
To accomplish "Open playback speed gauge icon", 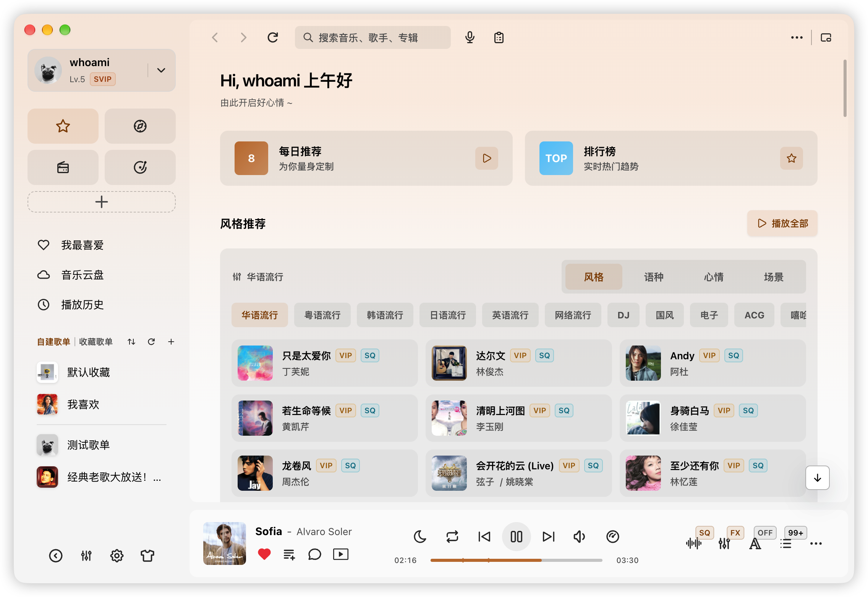I will tap(613, 537).
